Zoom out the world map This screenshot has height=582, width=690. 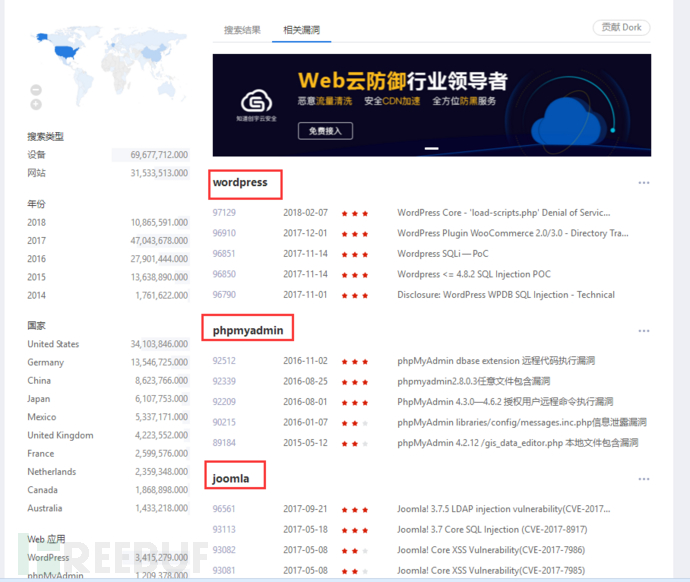coord(36,90)
